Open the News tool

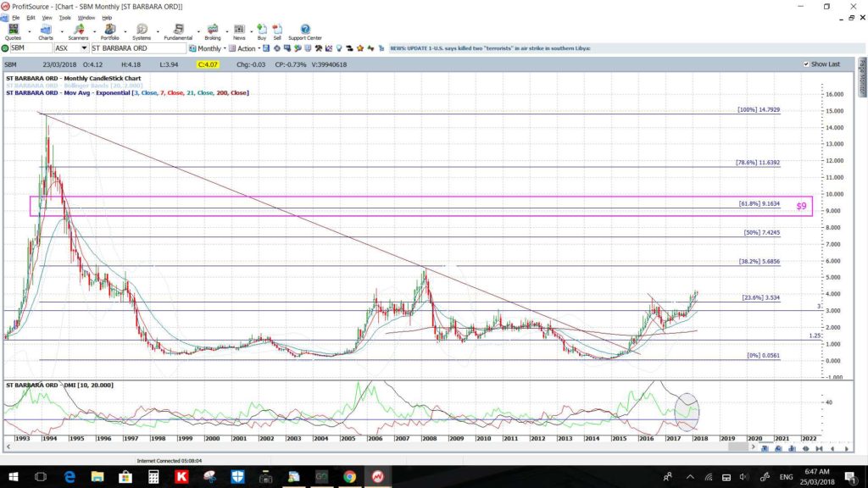[239, 32]
